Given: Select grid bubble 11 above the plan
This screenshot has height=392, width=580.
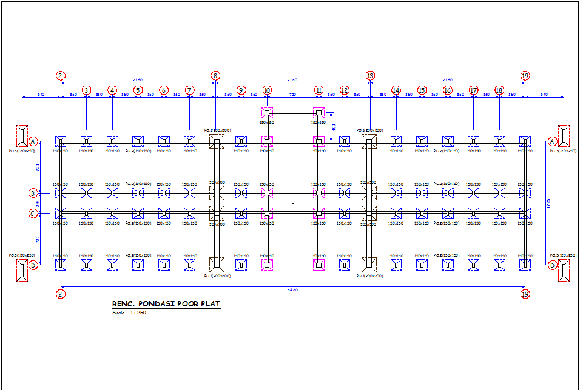Looking at the screenshot, I should tap(319, 90).
